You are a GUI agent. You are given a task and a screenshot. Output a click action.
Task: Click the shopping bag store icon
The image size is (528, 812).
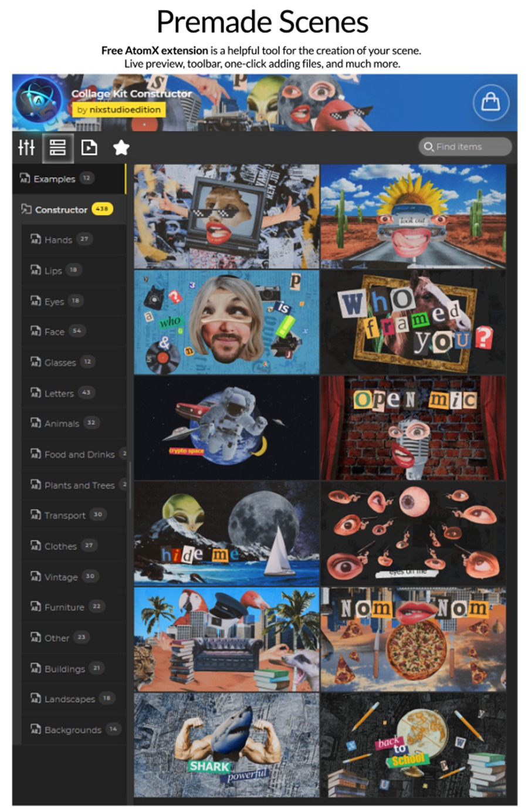coord(490,103)
